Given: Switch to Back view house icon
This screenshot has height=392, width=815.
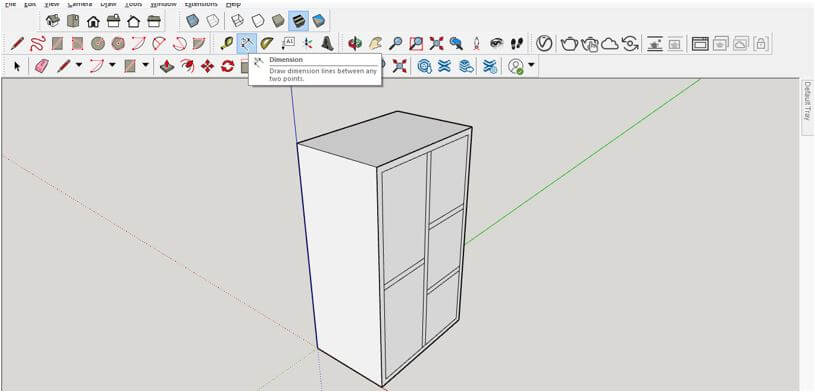Looking at the screenshot, I should pos(134,21).
